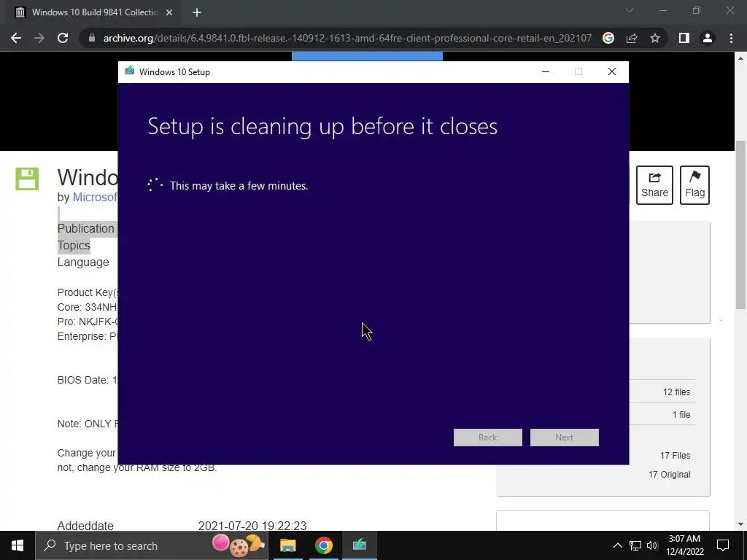Open the volume tray icon
Screen dimensions: 747x560
click(x=652, y=545)
